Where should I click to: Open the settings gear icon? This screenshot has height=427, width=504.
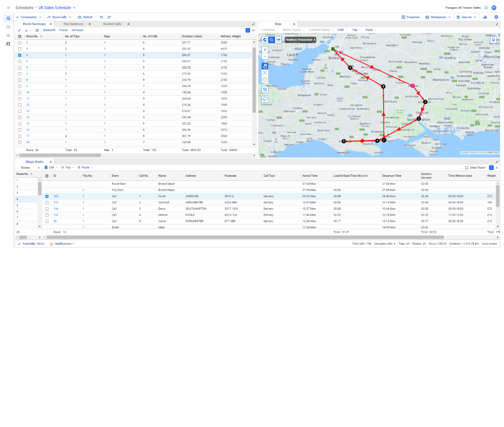(x=496, y=17)
